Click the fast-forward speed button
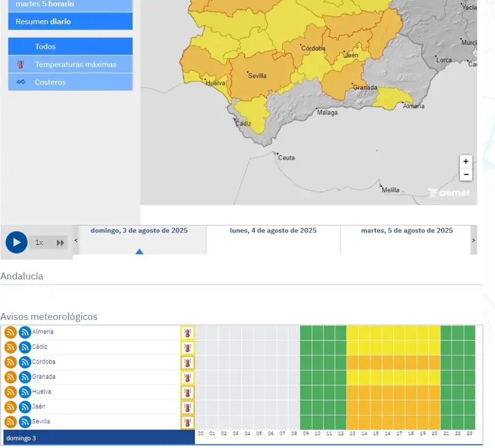495x448 pixels. (60, 243)
